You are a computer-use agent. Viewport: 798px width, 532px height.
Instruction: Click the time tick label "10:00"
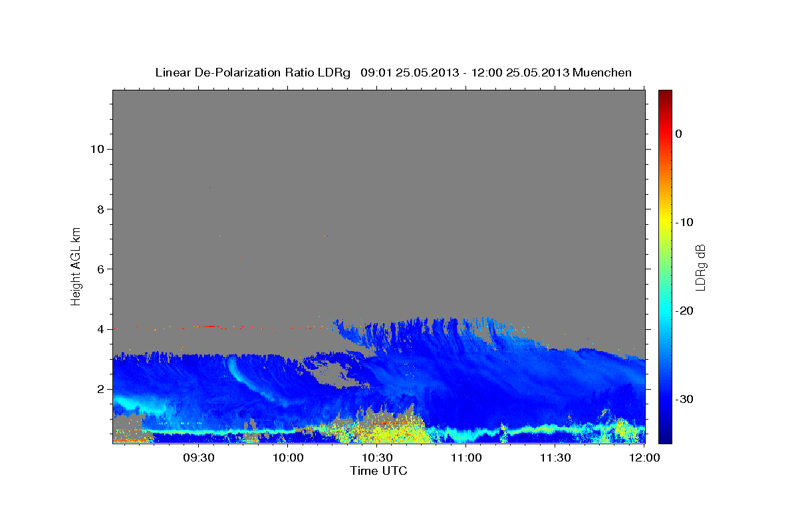288,458
